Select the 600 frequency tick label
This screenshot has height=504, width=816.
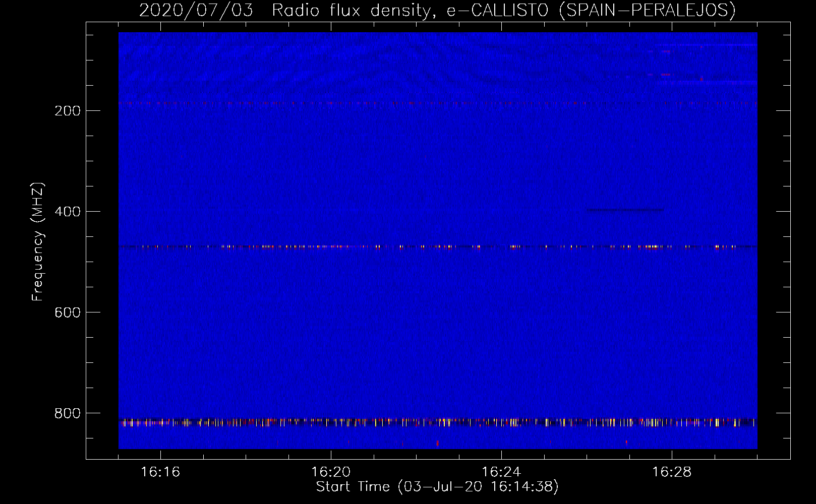point(68,312)
